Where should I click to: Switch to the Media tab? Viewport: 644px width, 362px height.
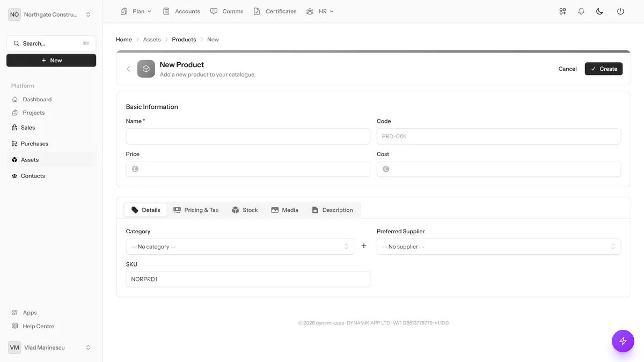284,210
